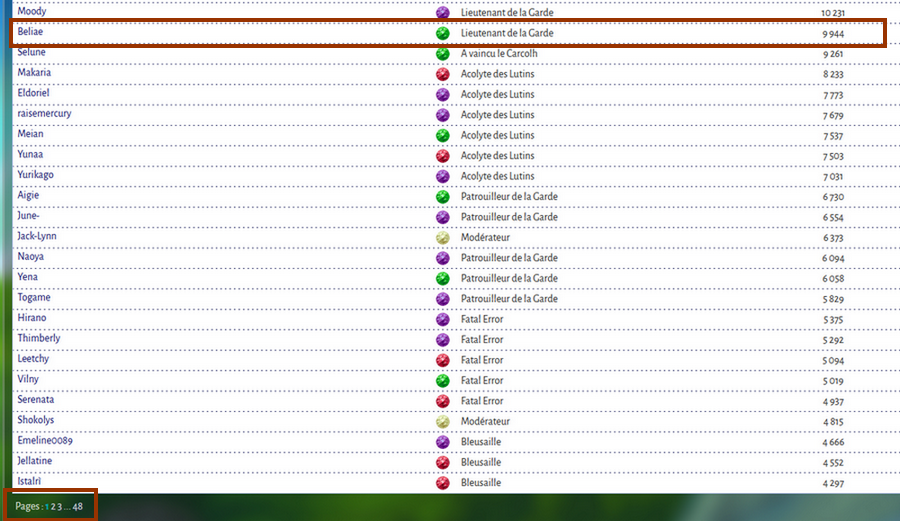Image resolution: width=900 pixels, height=521 pixels.
Task: Click the purple gem icon in Moody's row
Action: coord(443,12)
